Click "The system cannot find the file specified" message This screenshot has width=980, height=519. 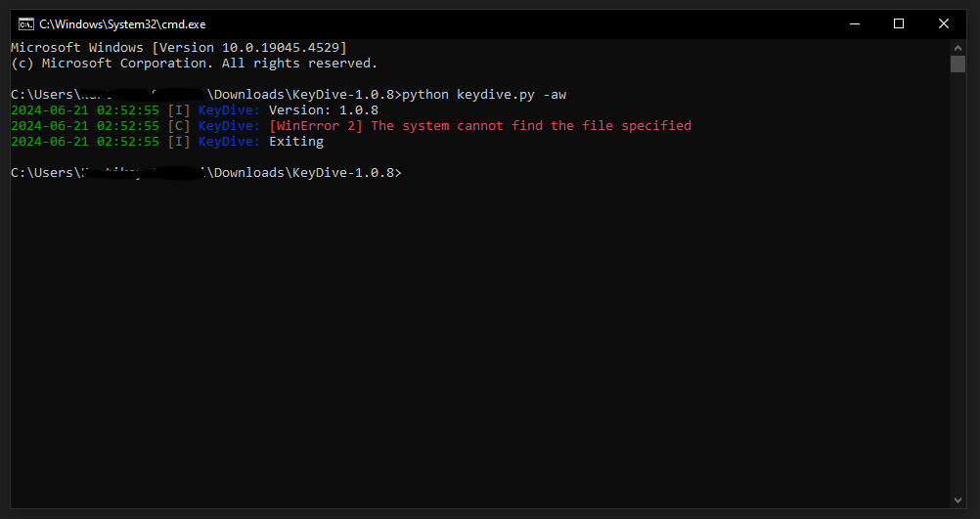coord(531,125)
